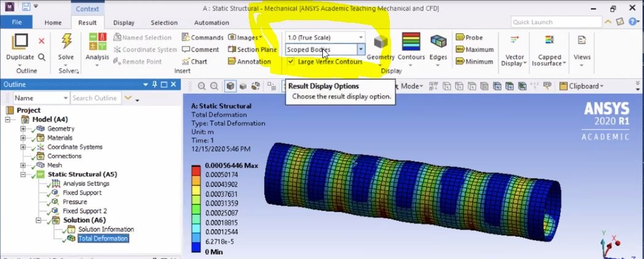The width and height of the screenshot is (644, 259).
Task: Open the Views button in ribbon
Action: tap(582, 49)
